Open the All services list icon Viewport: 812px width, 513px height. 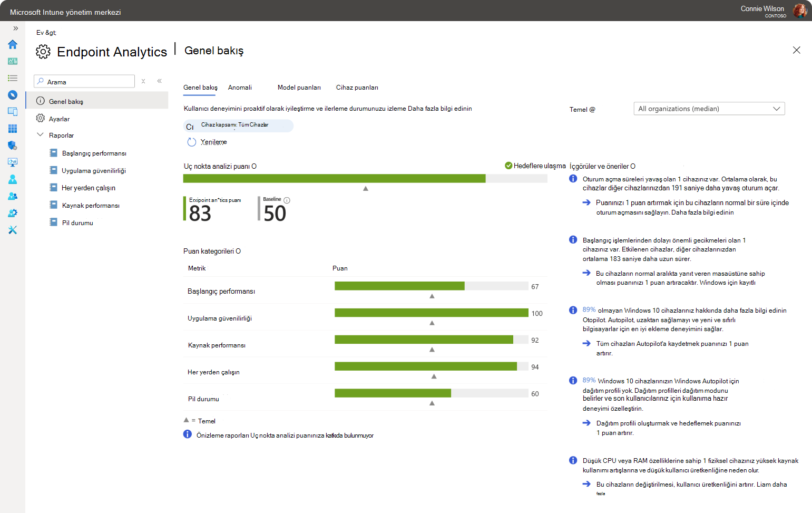(x=13, y=78)
